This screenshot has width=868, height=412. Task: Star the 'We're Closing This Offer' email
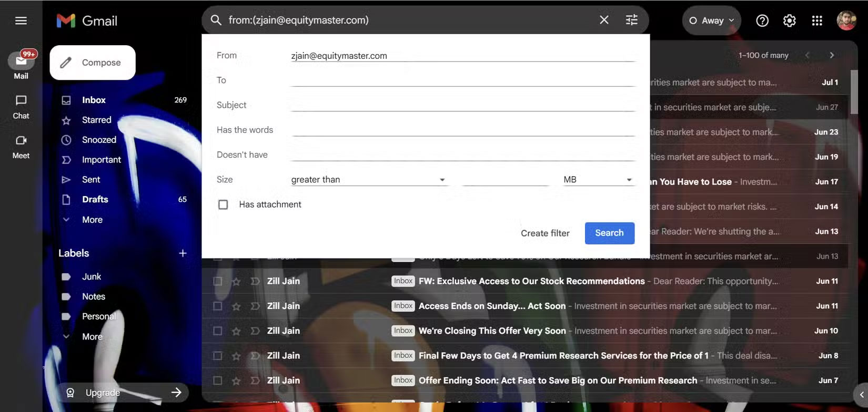(236, 331)
